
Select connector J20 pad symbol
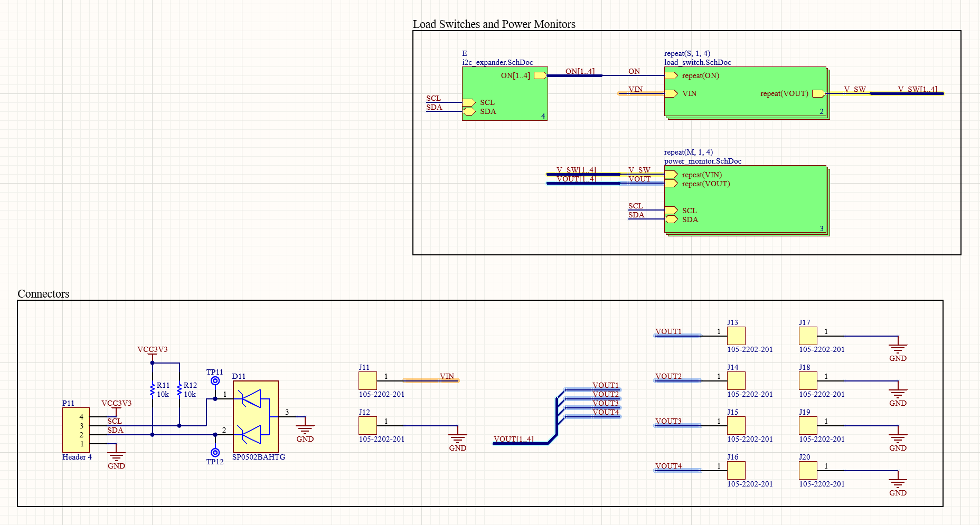click(808, 471)
